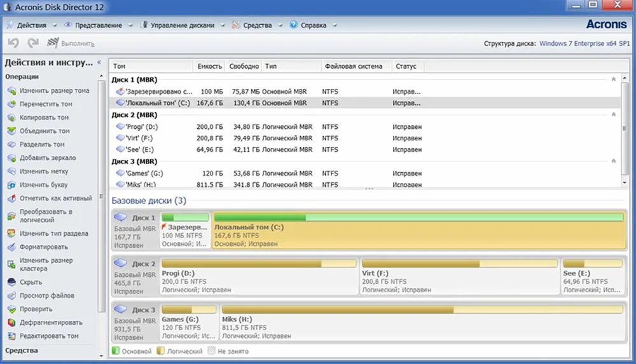Collapse the Диск 2 (MBR) group chevron
Viewport: 636px width, 364px height.
pyautogui.click(x=614, y=115)
